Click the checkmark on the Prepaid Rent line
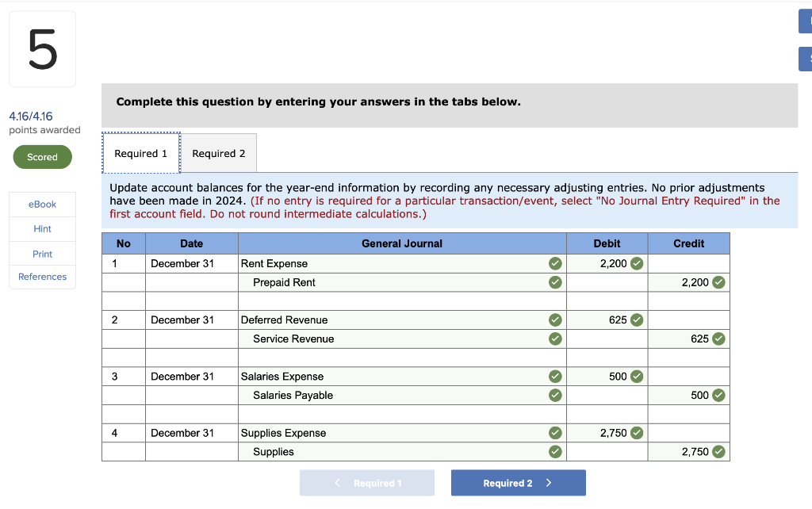Screen dimensions: 812x509 coord(555,282)
